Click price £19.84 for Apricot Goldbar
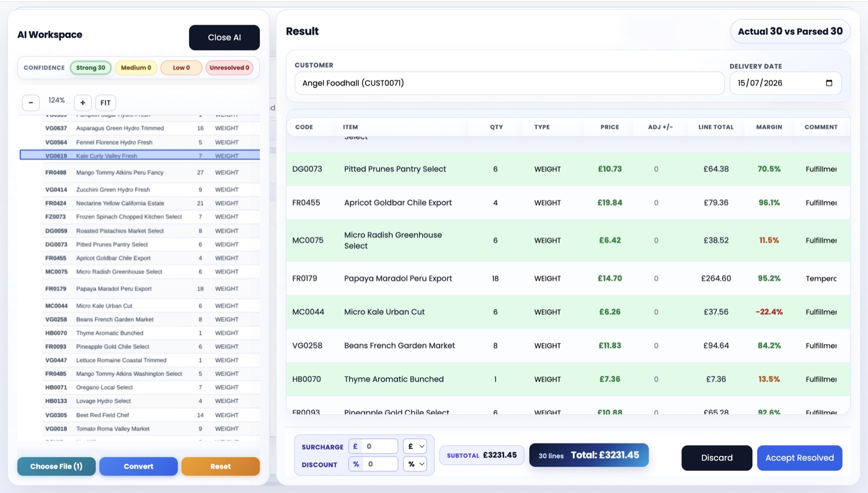Image resolution: width=868 pixels, height=493 pixels. (x=609, y=203)
